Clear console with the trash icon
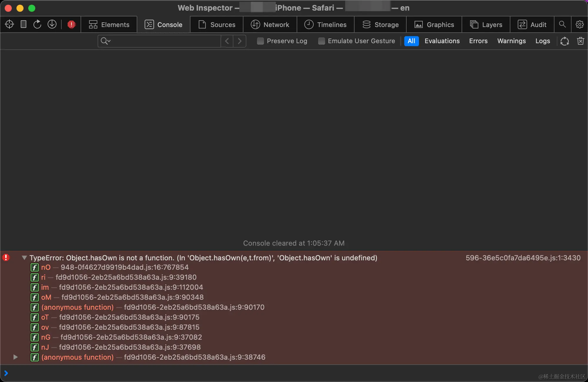 click(581, 41)
